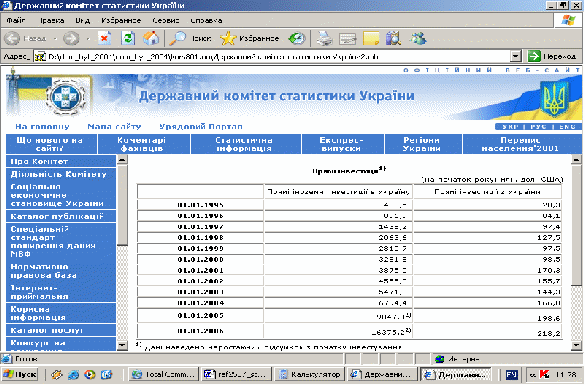Open Експрес-випуски section

pos(343,144)
